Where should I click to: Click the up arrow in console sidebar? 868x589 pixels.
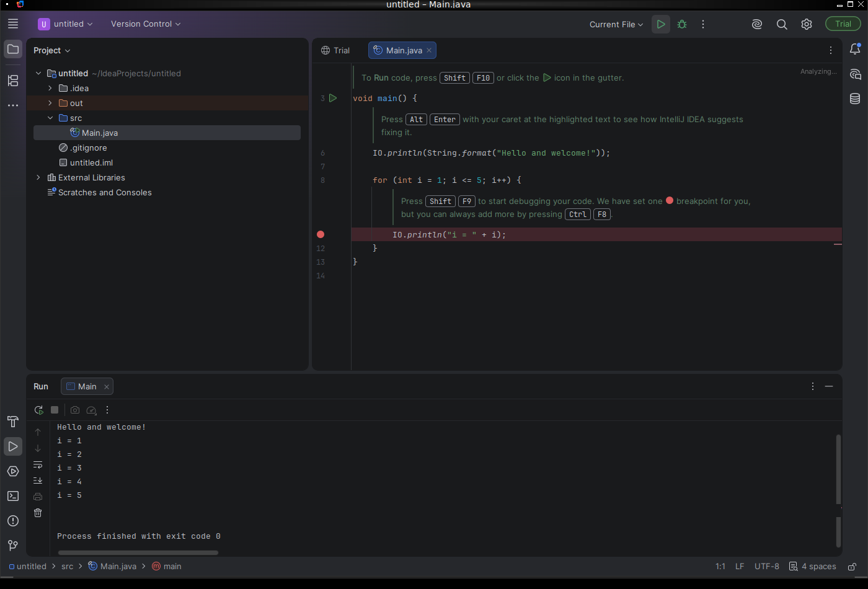coord(38,432)
